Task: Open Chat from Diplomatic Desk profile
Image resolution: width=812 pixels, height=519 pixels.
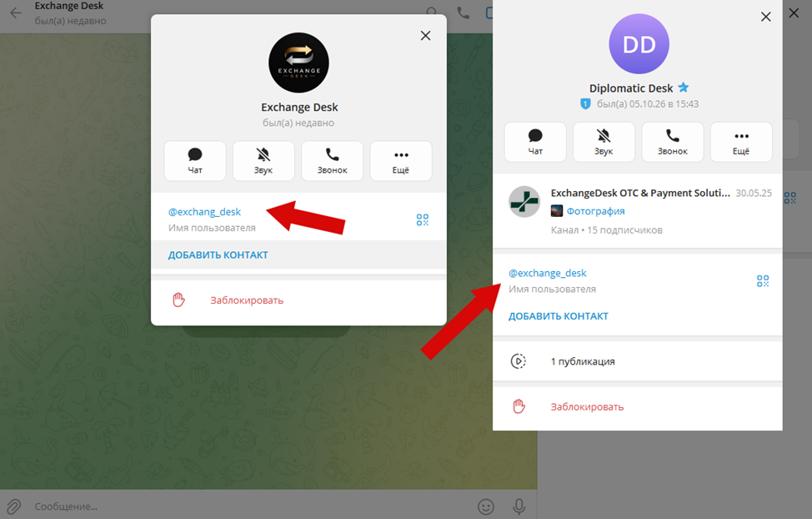Action: (535, 142)
